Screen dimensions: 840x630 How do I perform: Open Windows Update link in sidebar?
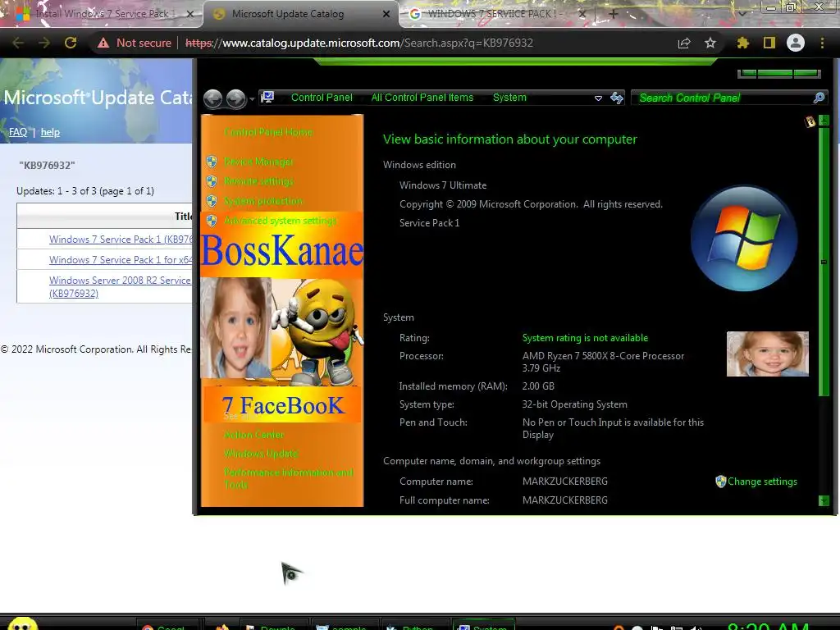point(261,453)
